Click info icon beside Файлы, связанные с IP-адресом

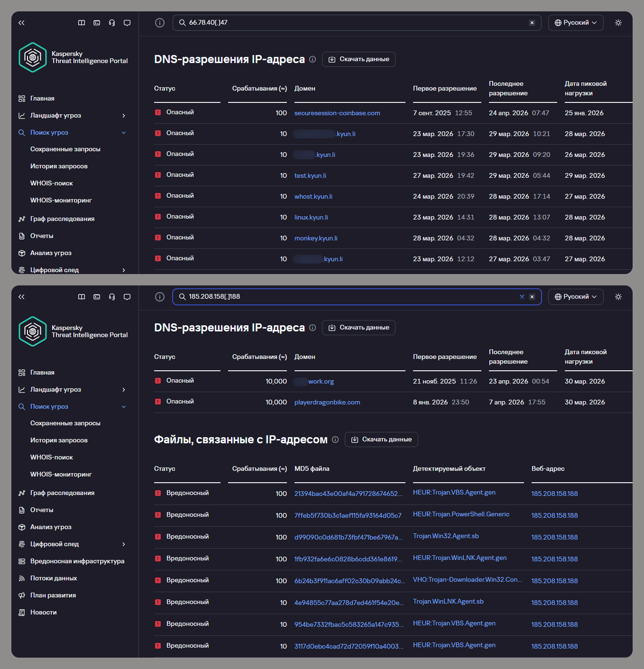(335, 440)
